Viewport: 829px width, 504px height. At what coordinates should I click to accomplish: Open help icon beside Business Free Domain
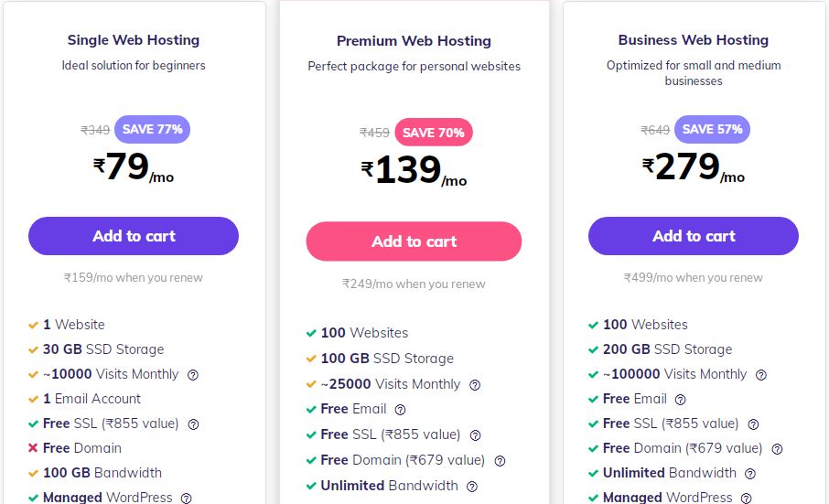pos(777,449)
